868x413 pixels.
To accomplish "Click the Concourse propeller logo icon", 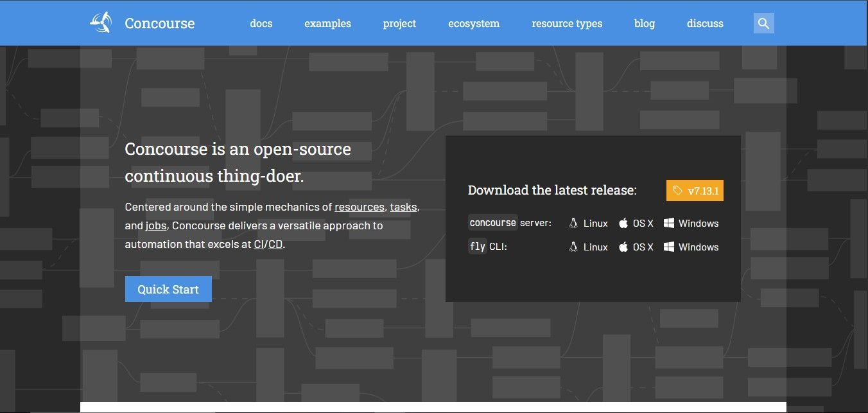I will coord(101,22).
